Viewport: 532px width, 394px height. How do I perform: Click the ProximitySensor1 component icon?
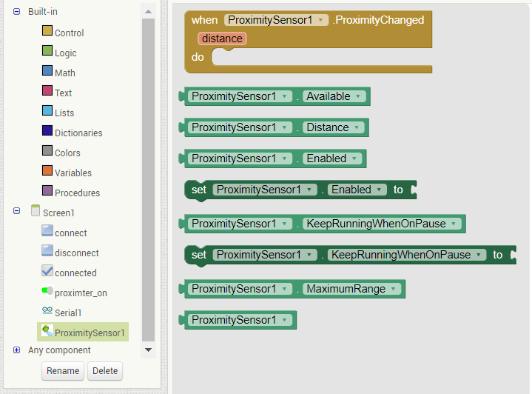[x=47, y=330]
